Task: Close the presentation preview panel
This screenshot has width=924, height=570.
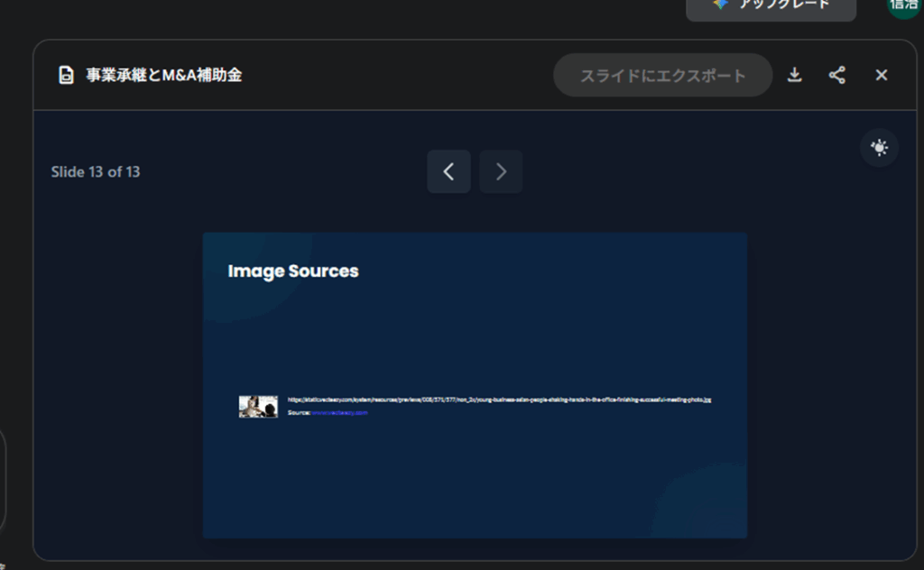Action: point(882,75)
